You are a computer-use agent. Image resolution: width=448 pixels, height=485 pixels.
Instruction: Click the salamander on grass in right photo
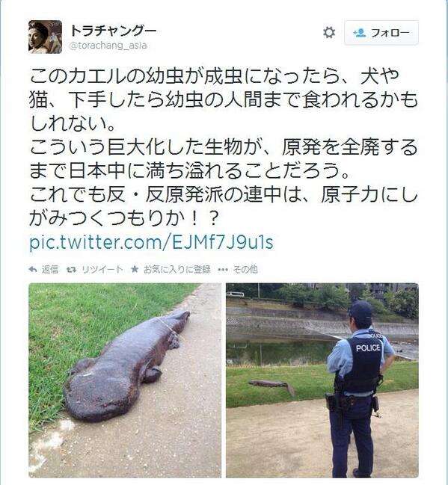click(272, 386)
